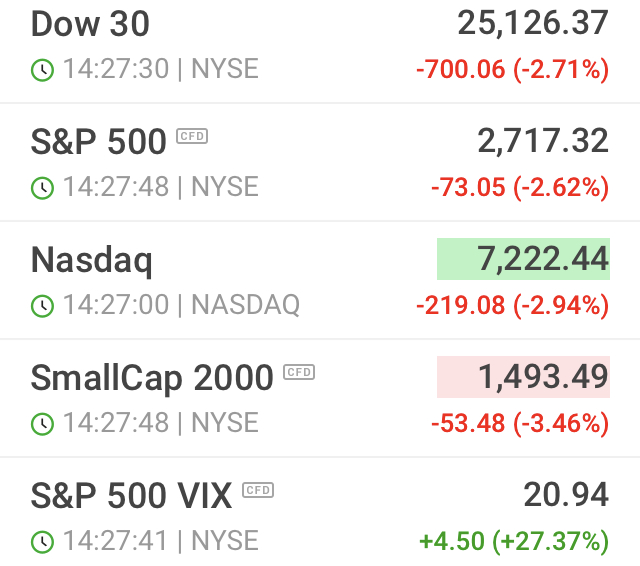Viewport: 640px width, 566px height.
Task: Click the VIX change +4.50 (+27.37%)
Action: [x=514, y=542]
